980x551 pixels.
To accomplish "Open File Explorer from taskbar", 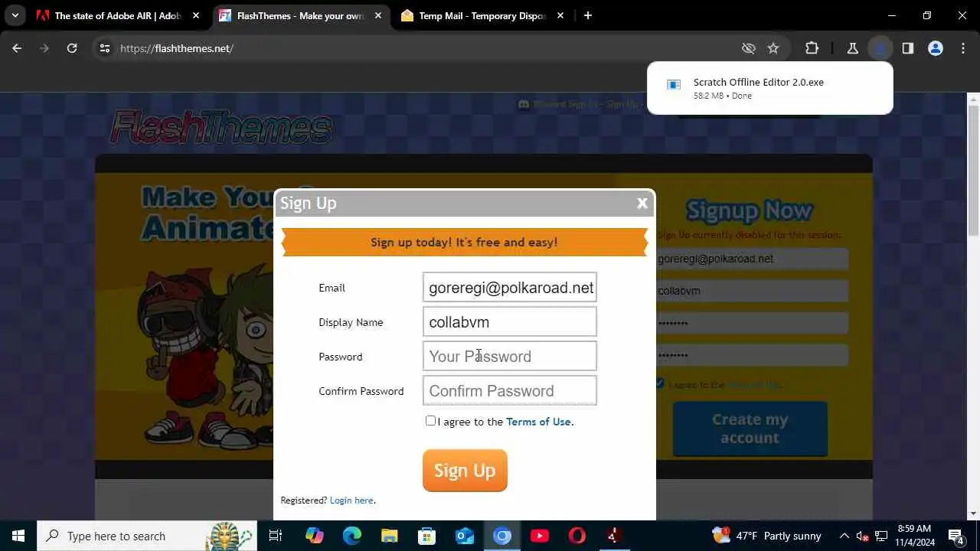I will point(389,536).
